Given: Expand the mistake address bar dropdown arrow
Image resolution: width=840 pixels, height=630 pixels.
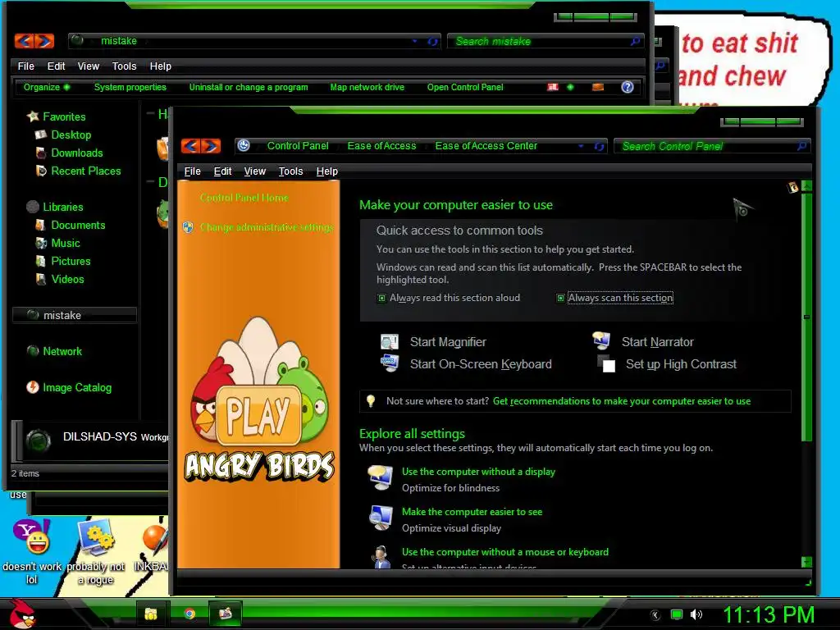Looking at the screenshot, I should pos(414,41).
